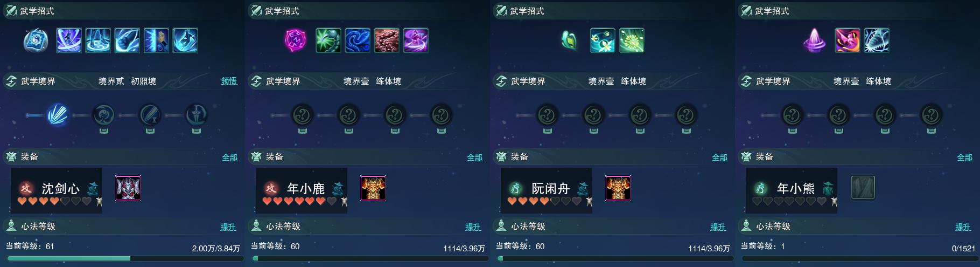Click the green butterfly skill icon
Viewport: 980px width, 267px height.
(x=570, y=40)
